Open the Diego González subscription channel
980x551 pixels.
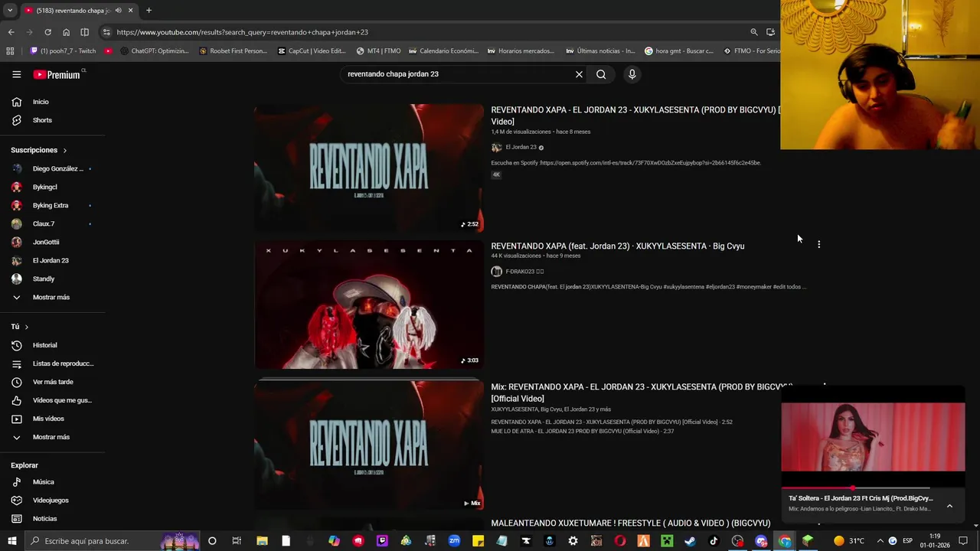(x=52, y=168)
